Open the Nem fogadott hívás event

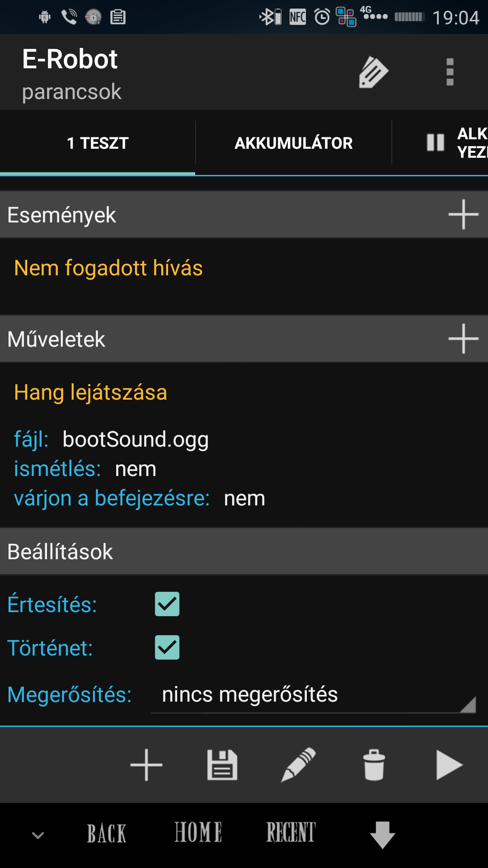[108, 268]
